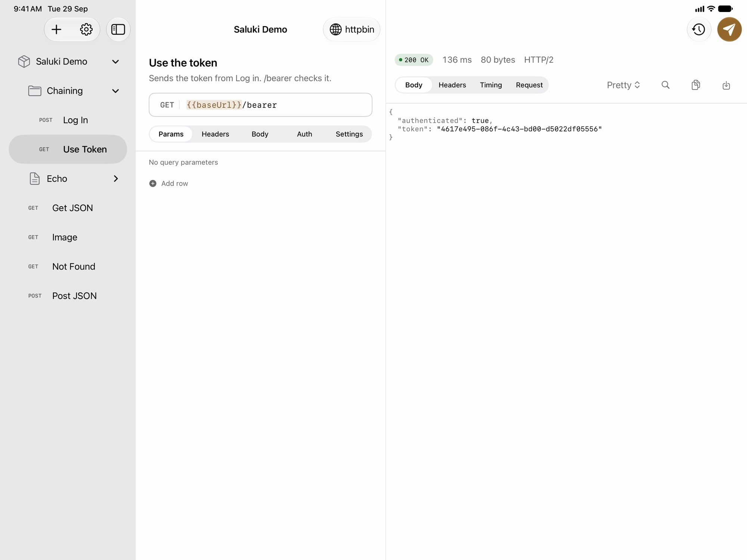Send the request with the paper plane button

729,29
